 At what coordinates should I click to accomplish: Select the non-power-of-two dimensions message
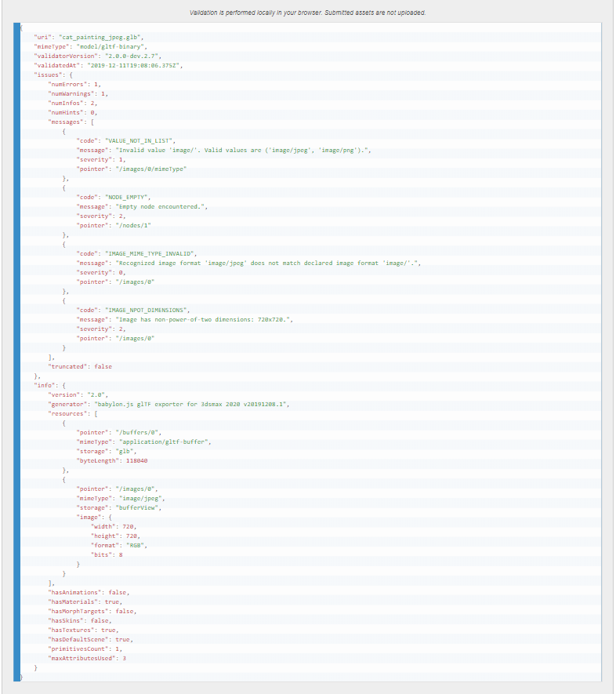click(x=184, y=319)
